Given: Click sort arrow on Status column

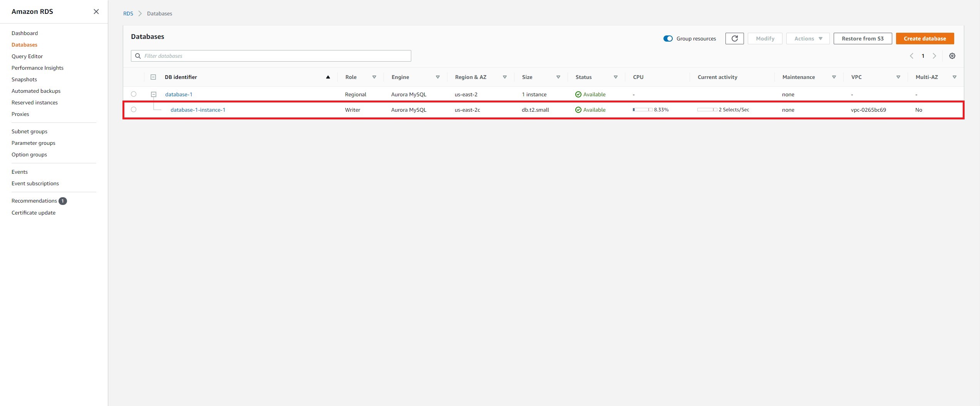Looking at the screenshot, I should (615, 77).
